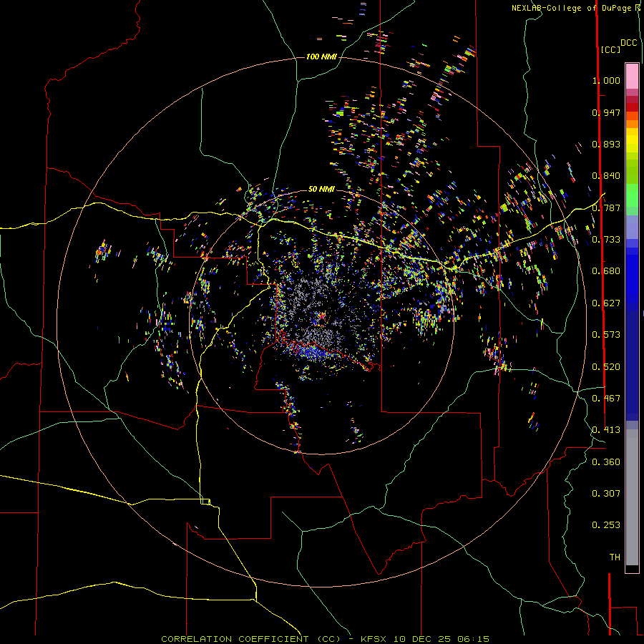Click the 0.413 legend value
This screenshot has width=644, height=644.
(606, 429)
